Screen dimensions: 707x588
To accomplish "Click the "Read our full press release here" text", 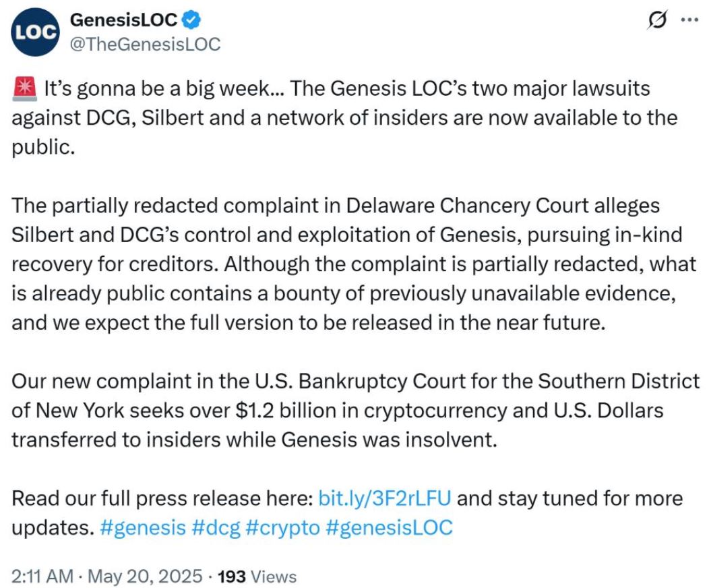I will (162, 498).
